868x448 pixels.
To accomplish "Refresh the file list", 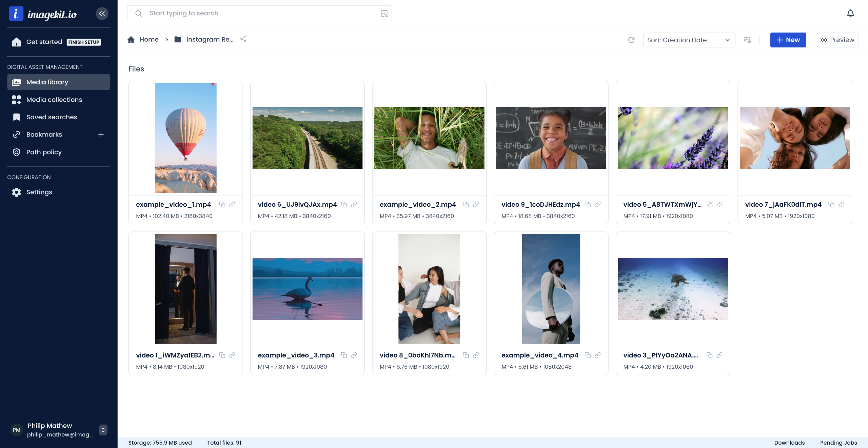I will (x=631, y=40).
